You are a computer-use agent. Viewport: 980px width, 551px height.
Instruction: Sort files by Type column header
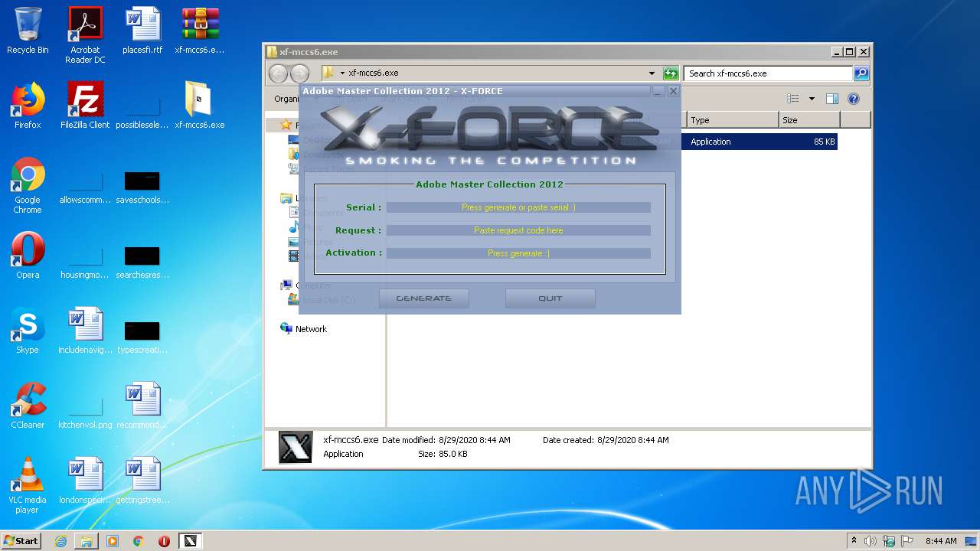click(733, 120)
